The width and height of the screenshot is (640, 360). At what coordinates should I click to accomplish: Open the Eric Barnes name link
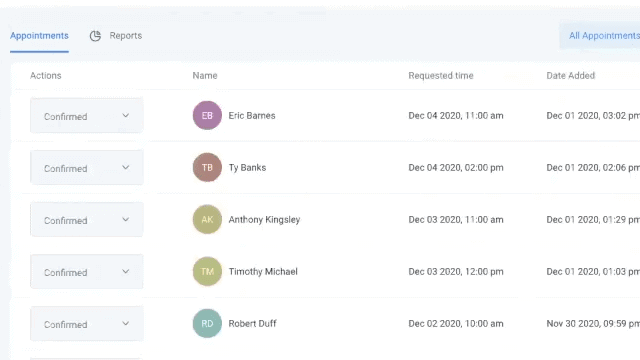point(252,116)
